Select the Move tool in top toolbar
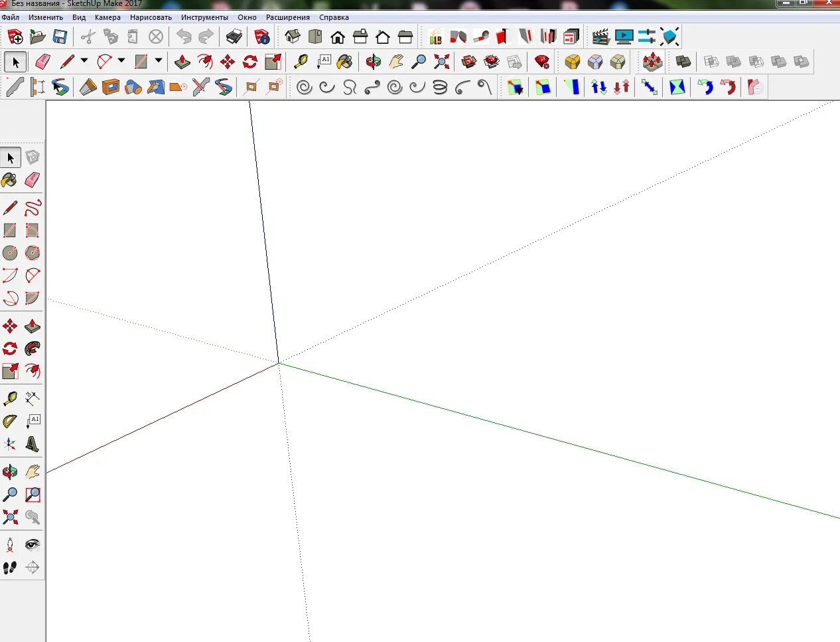Viewport: 840px width, 642px height. click(228, 62)
